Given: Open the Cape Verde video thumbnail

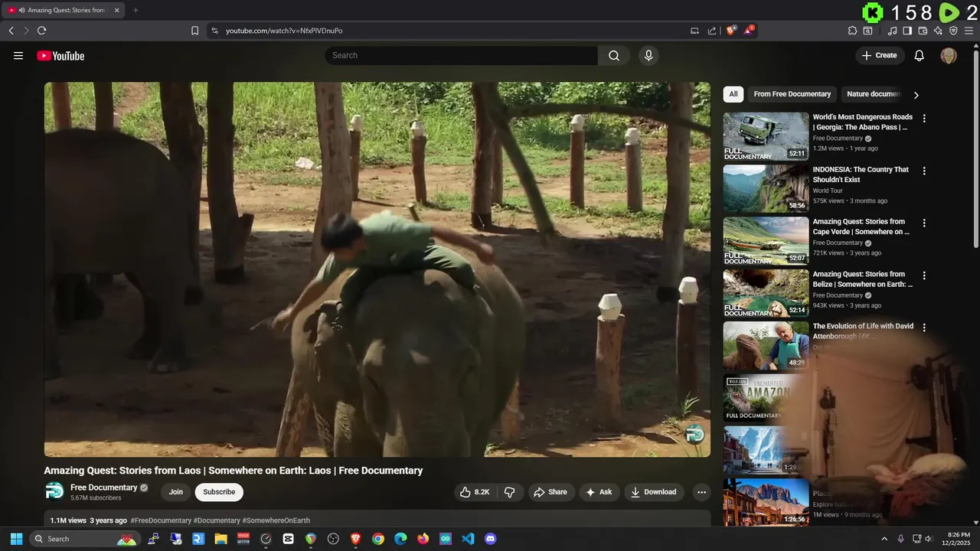Looking at the screenshot, I should (x=766, y=241).
